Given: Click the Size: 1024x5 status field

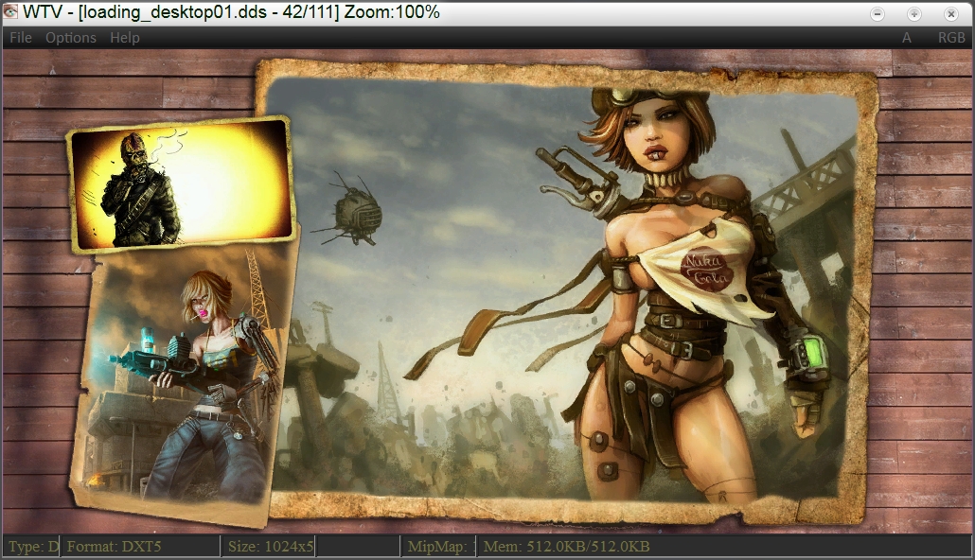Looking at the screenshot, I should coord(271,547).
